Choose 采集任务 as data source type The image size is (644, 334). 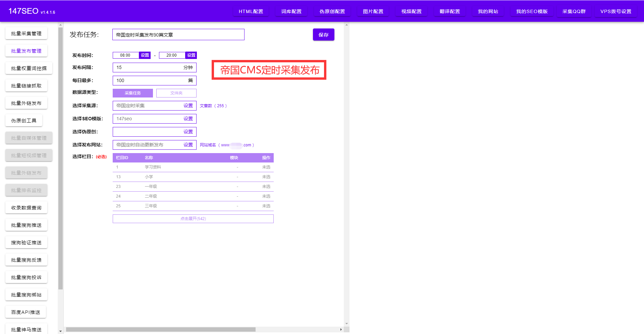[133, 93]
